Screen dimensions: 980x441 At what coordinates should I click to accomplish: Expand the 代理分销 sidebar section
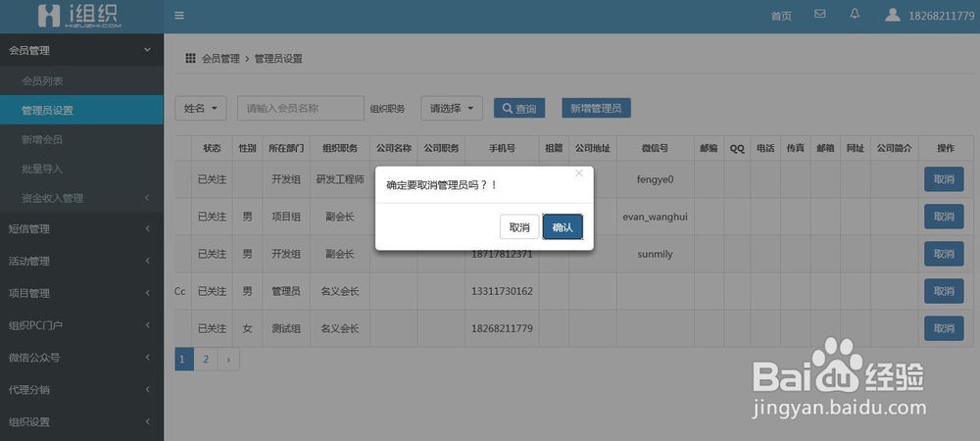pyautogui.click(x=82, y=389)
